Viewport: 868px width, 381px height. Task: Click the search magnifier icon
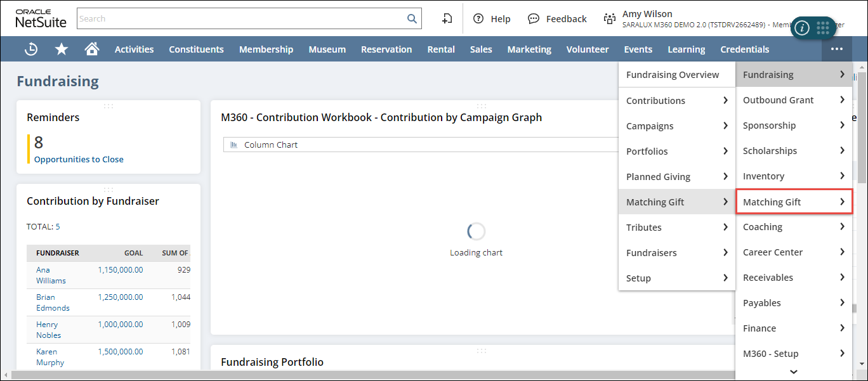click(x=412, y=19)
